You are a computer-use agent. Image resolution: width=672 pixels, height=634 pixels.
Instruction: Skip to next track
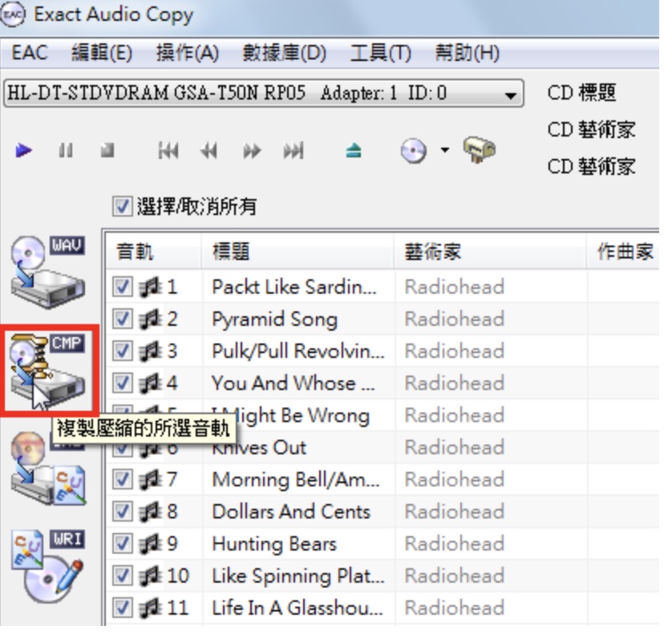293,151
